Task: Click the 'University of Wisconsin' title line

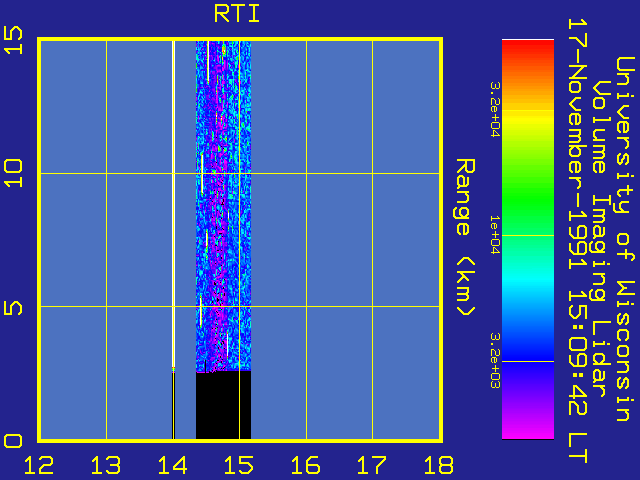Action: point(624,239)
